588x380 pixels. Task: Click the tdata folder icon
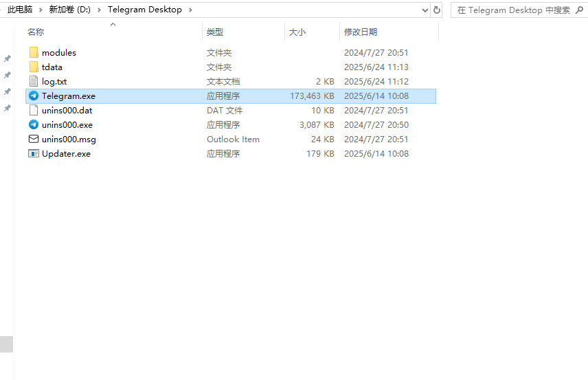pos(34,67)
